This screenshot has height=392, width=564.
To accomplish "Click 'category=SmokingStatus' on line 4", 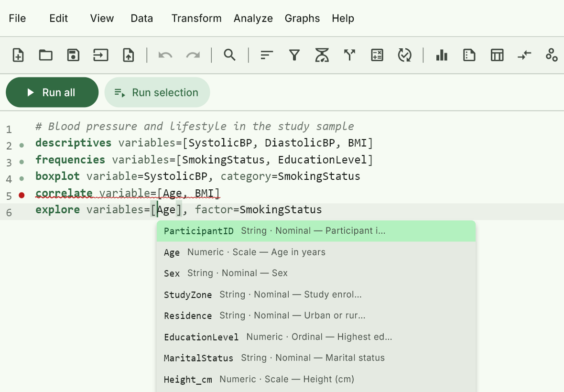I will point(290,176).
